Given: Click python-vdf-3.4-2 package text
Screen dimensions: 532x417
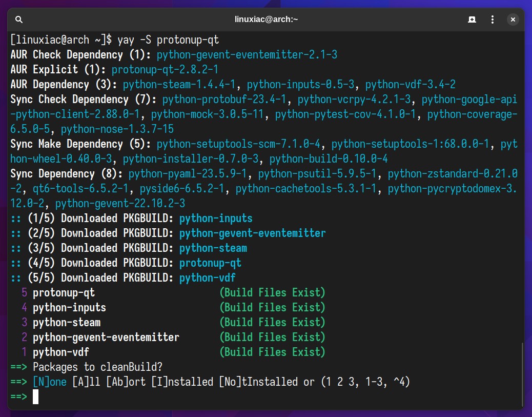Looking at the screenshot, I should pos(411,85).
